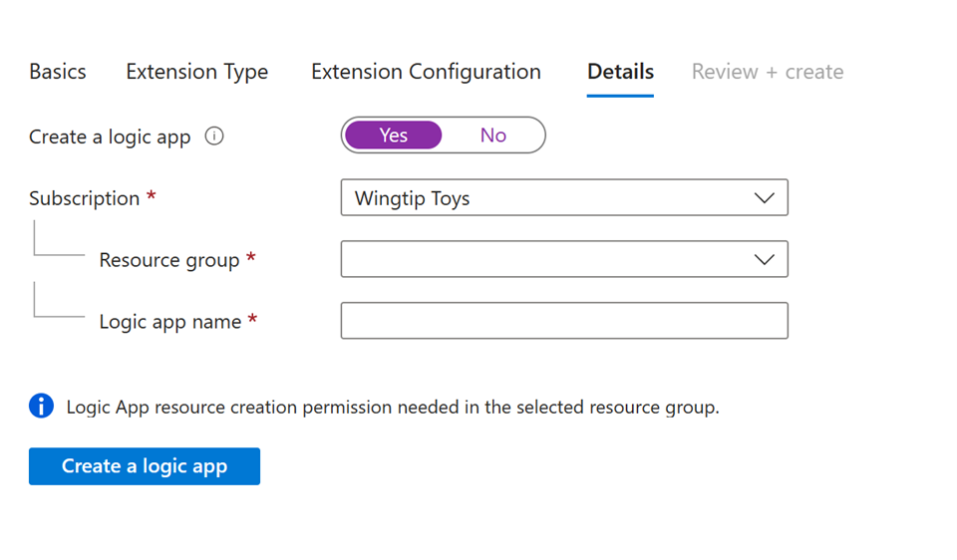Click the chevron arrow in the Resource group field
The height and width of the screenshot is (560, 957).
coord(764,260)
